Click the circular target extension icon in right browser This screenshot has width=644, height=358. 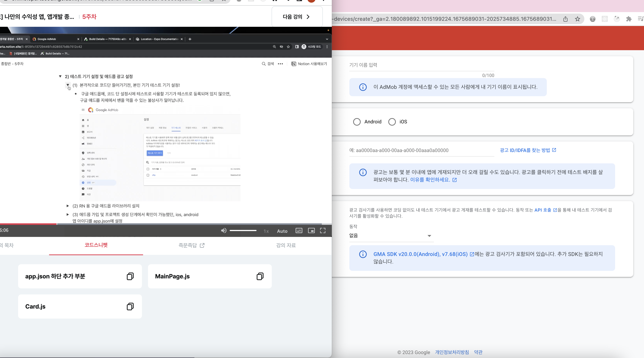617,19
